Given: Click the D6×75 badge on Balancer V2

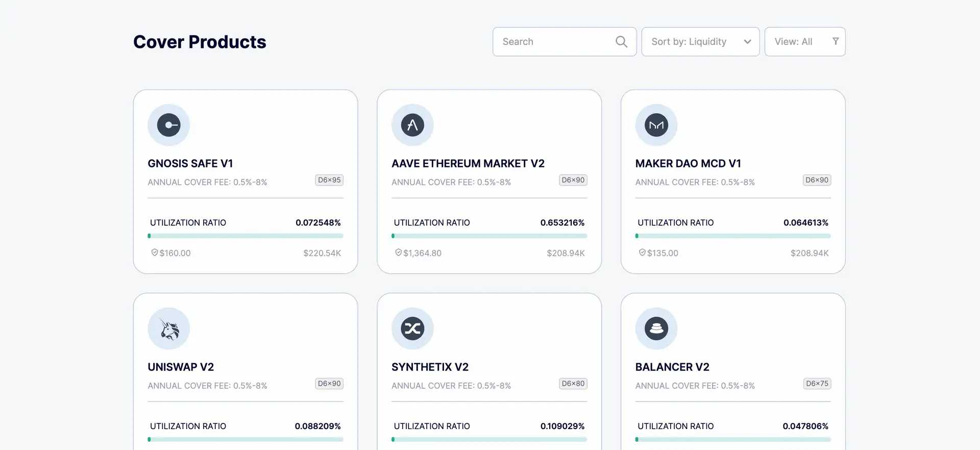Looking at the screenshot, I should click(x=817, y=384).
